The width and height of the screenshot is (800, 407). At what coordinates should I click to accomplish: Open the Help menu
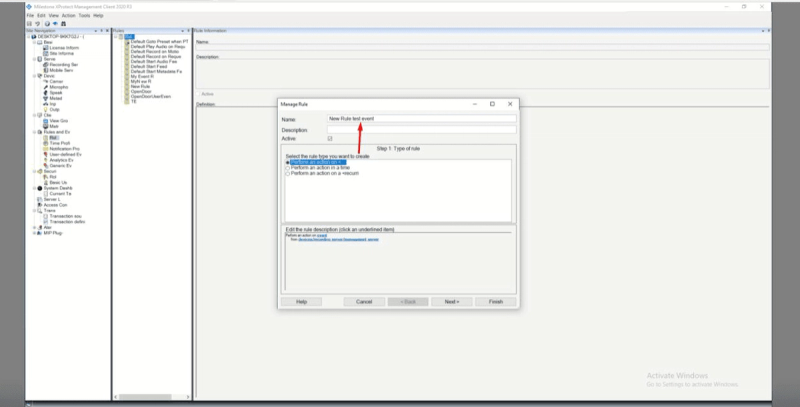pos(98,16)
